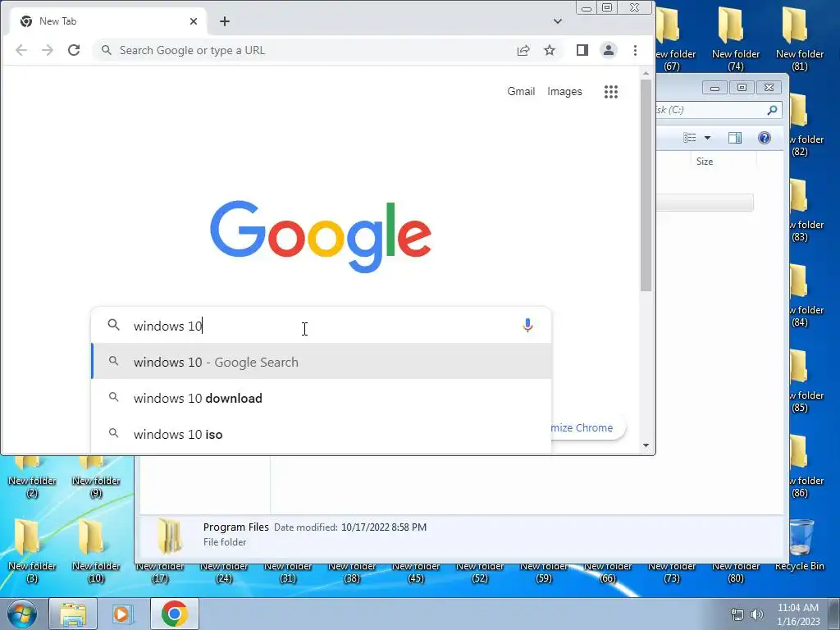Open the tab search chevron in Chrome

[558, 21]
